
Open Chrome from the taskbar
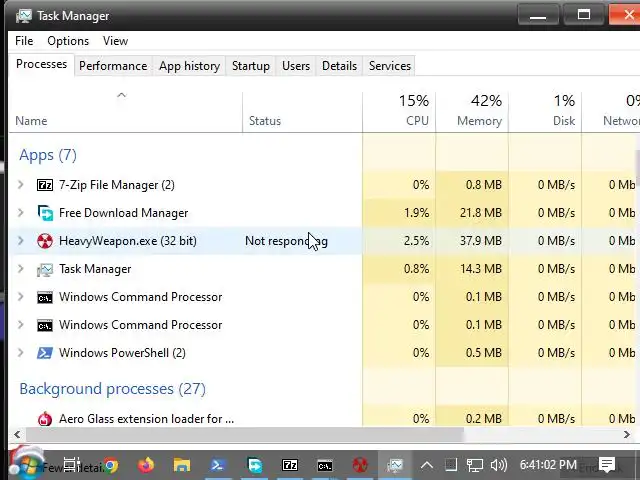pyautogui.click(x=109, y=465)
